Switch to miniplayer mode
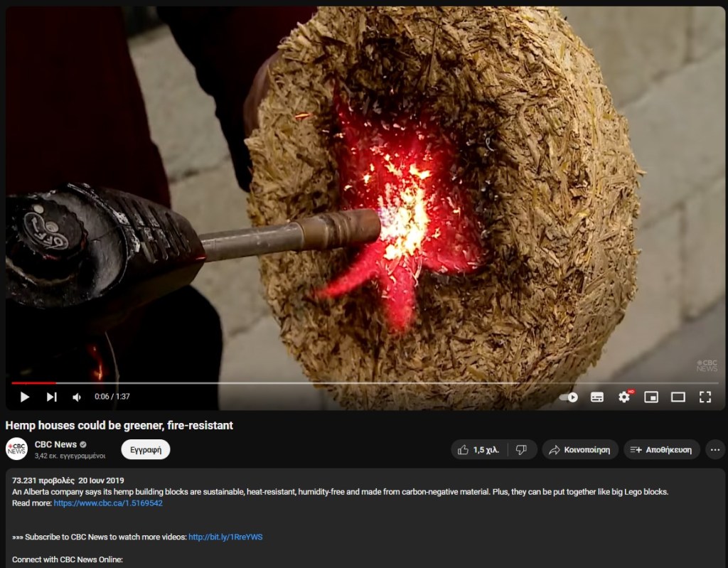 click(x=651, y=397)
